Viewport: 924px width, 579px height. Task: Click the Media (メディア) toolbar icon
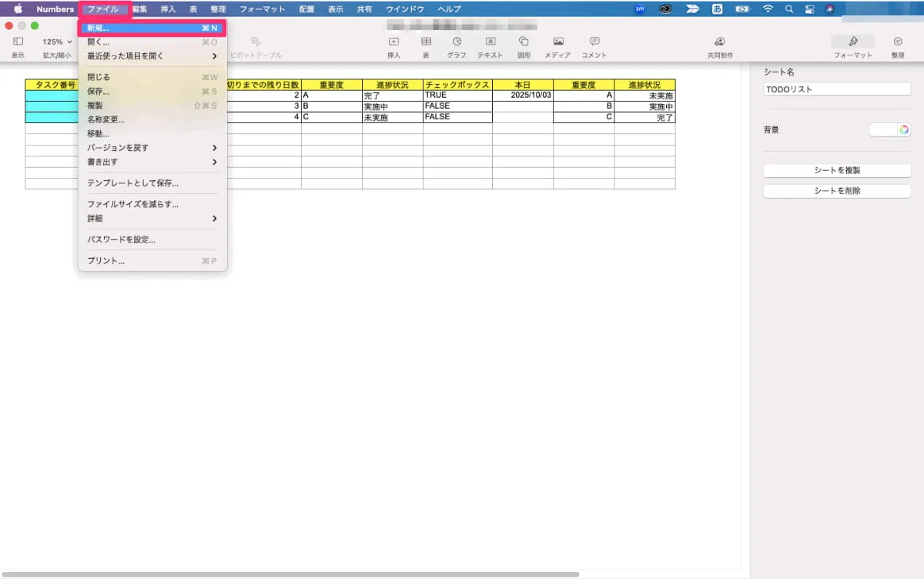(x=557, y=42)
